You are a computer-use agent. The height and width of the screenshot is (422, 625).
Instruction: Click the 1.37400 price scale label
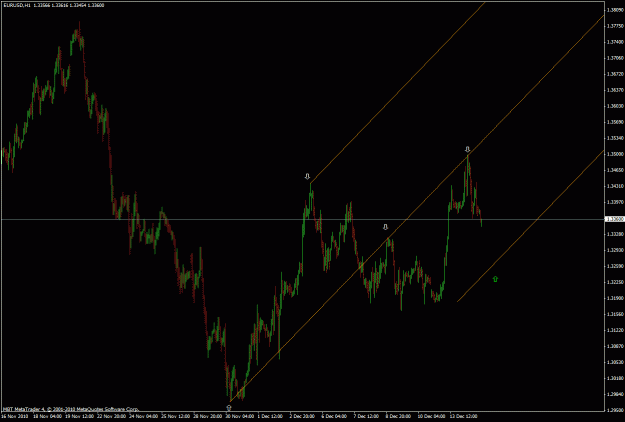(615, 42)
